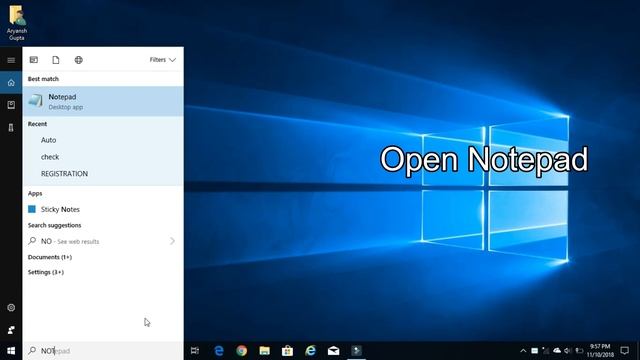
Task: Open the Notebook icon in search sidebar
Action: point(11,105)
